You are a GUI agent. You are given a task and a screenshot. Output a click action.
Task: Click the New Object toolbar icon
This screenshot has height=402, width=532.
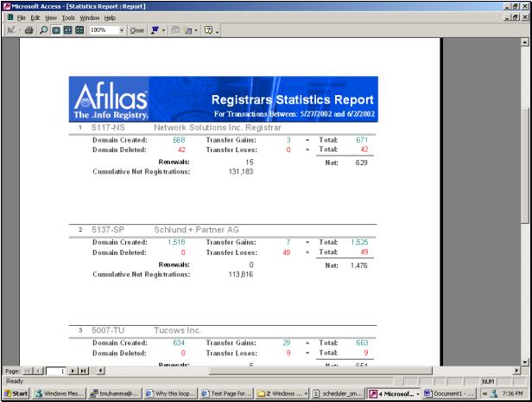coord(187,30)
